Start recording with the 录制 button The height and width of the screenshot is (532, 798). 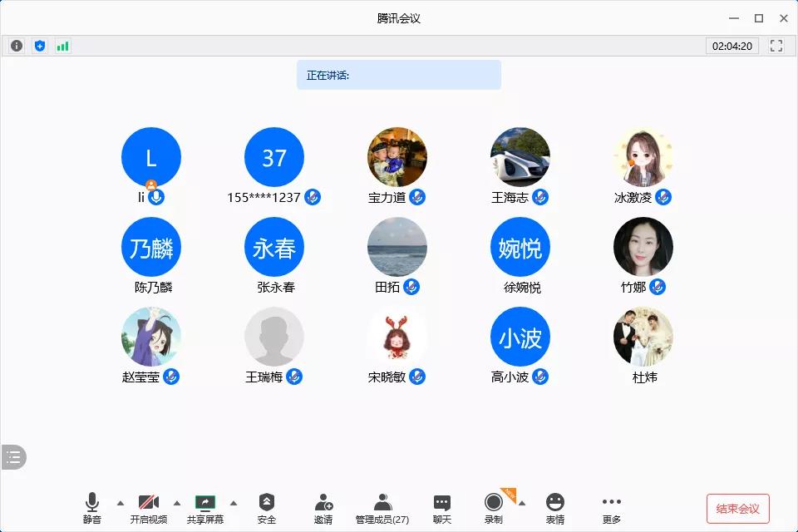[494, 508]
